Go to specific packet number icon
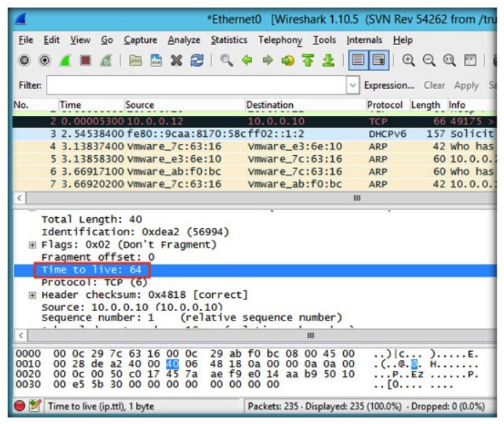 click(x=288, y=60)
